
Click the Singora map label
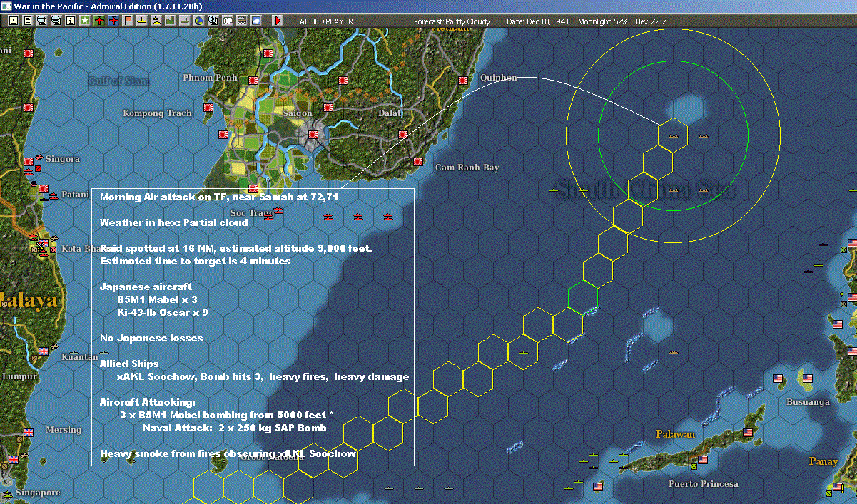[x=62, y=159]
